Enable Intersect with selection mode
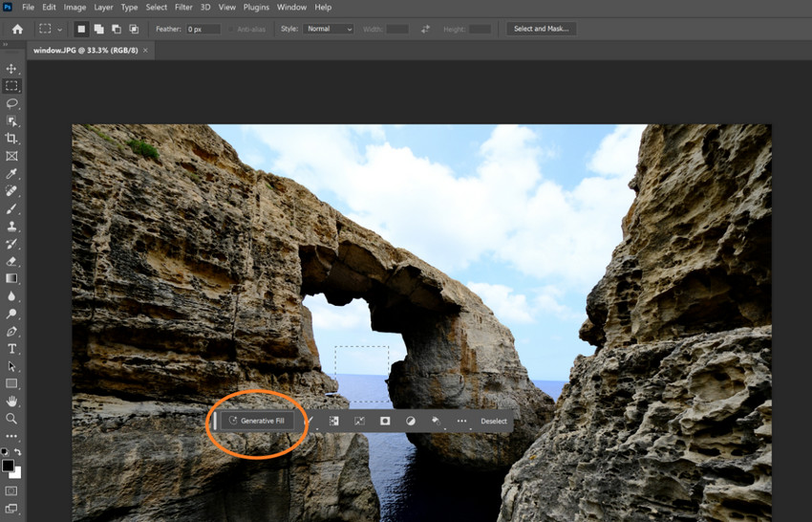Viewport: 812px width, 522px height. tap(133, 29)
